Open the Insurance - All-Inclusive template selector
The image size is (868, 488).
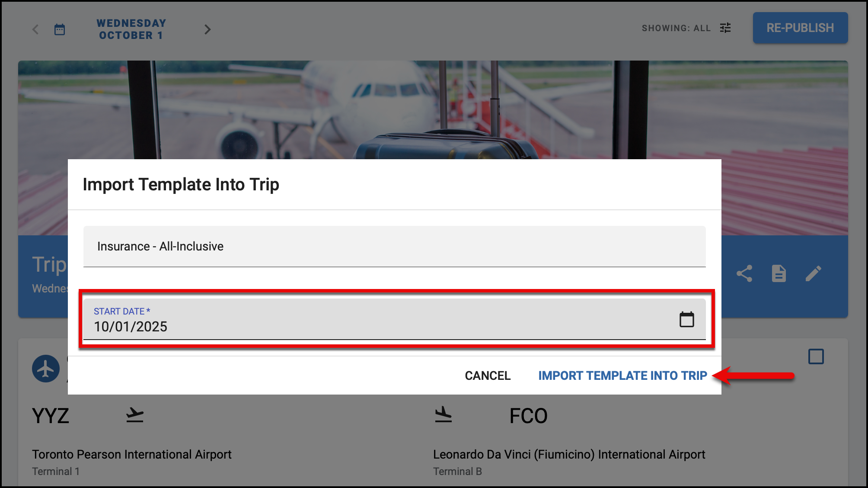[394, 246]
